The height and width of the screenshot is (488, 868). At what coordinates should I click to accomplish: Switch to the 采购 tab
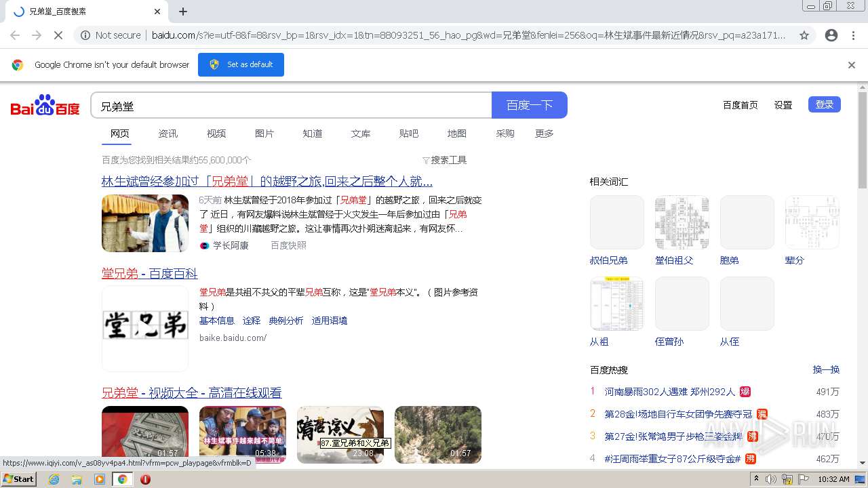505,134
